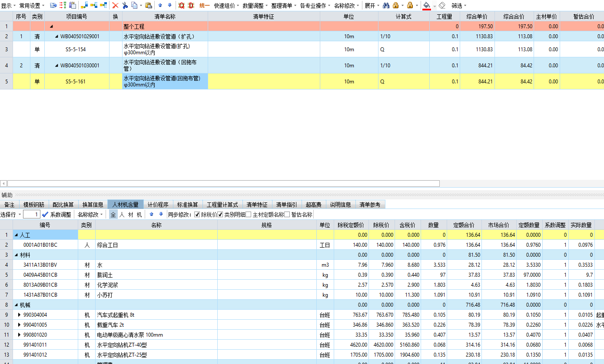Click the third yellow-blue hierarchy insert icon

coord(103,5)
